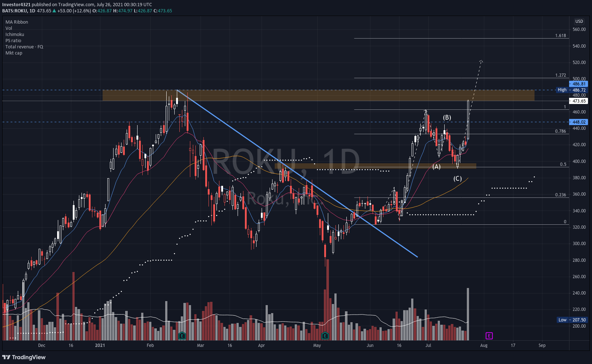Click the purple upcoming earnings E marker
This screenshot has height=364, width=592.
(489, 336)
